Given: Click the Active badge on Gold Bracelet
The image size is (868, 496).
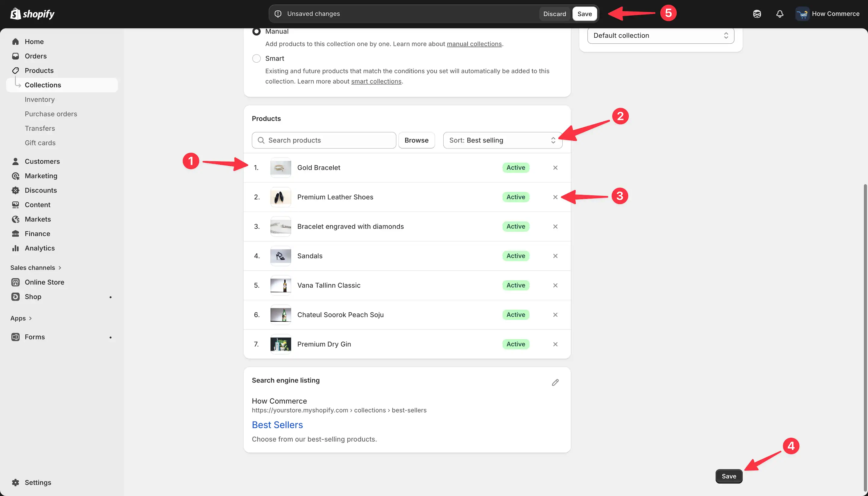Looking at the screenshot, I should (x=515, y=168).
